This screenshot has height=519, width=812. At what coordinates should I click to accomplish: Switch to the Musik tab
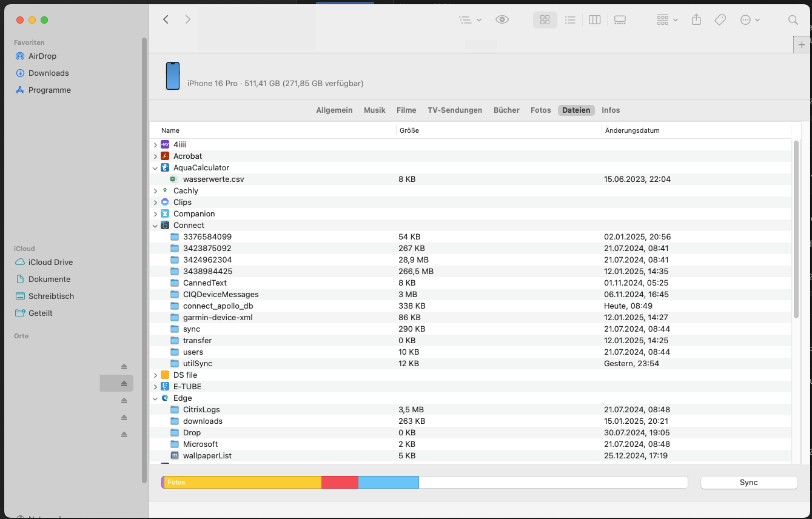point(375,110)
